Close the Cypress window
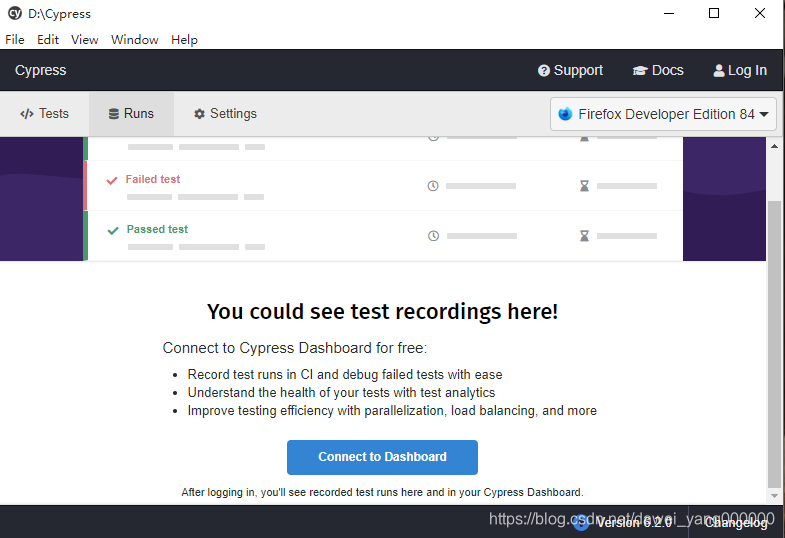The height and width of the screenshot is (538, 785). [x=759, y=14]
